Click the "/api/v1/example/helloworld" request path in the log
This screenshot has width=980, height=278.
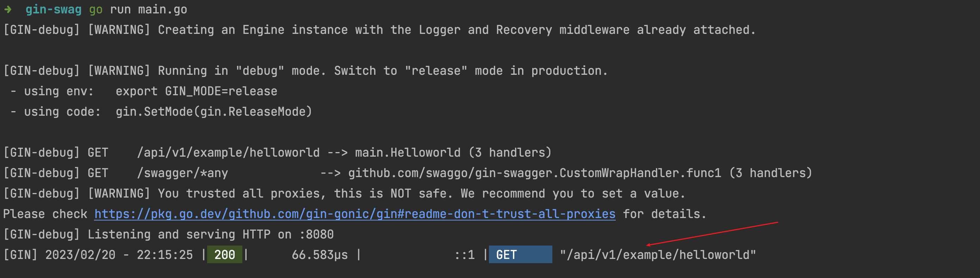[x=657, y=255]
